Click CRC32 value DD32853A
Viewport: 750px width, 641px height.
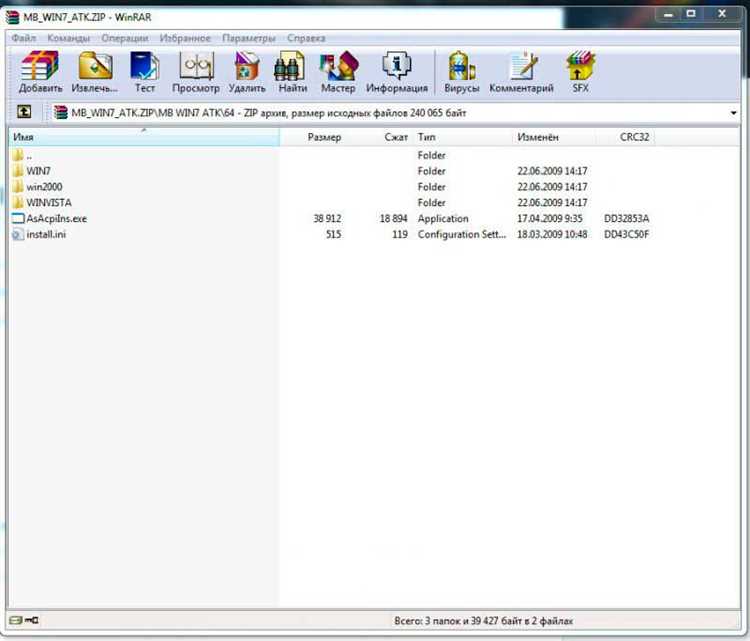(x=627, y=219)
